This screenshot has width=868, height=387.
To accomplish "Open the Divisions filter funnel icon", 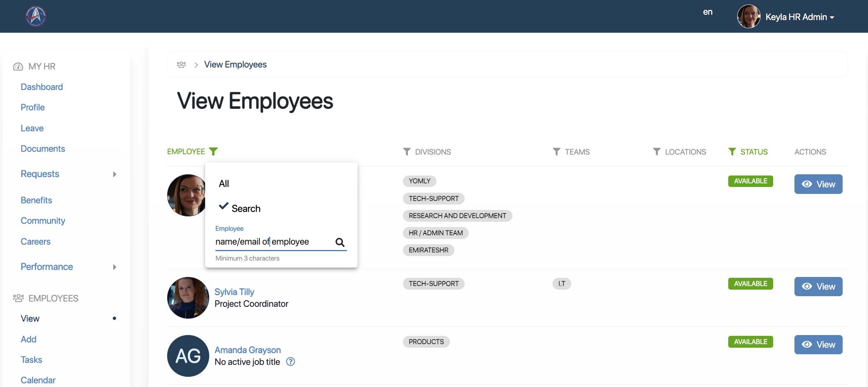I will click(407, 152).
